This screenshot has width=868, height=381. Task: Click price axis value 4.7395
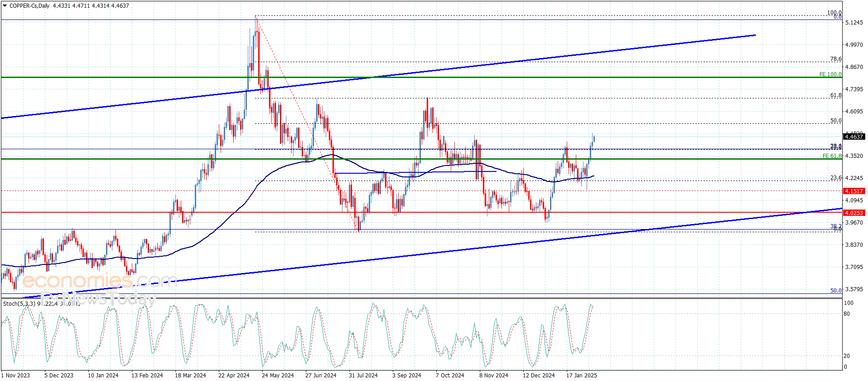pyautogui.click(x=854, y=89)
